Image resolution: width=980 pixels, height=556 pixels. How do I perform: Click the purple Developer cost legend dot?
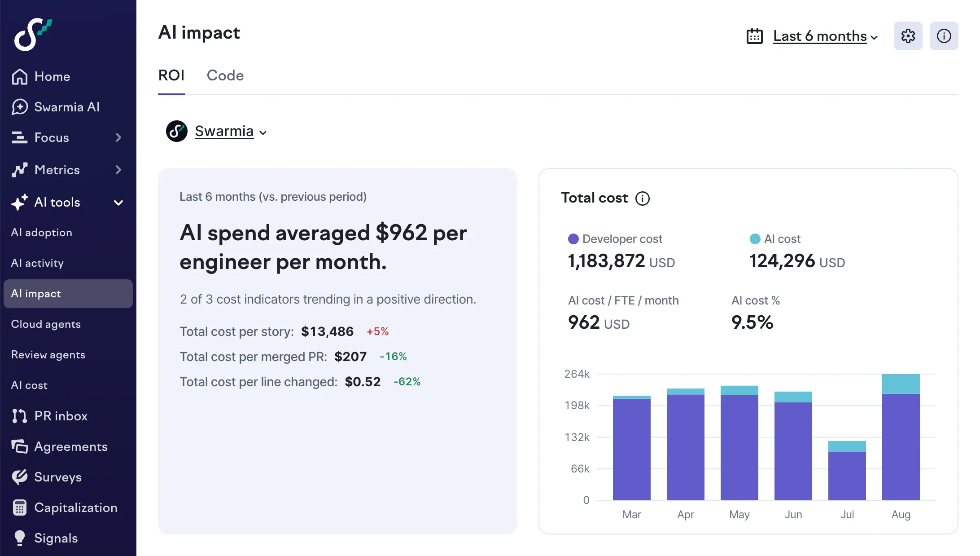(573, 239)
